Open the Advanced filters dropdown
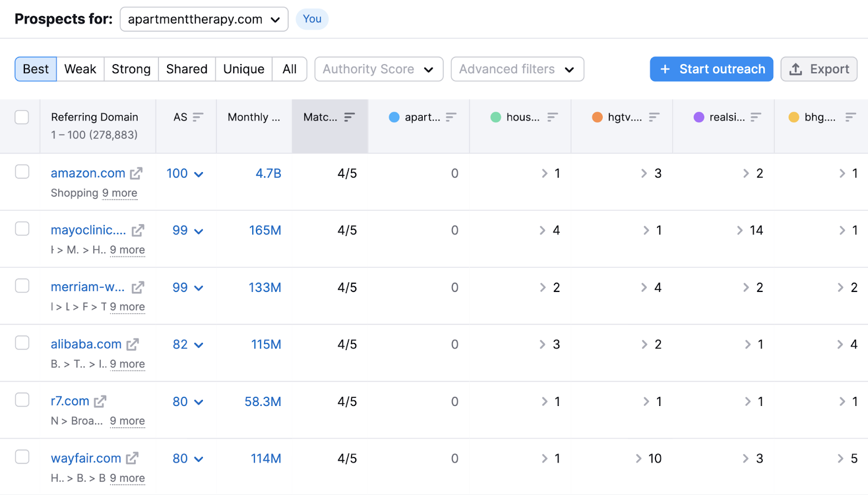 click(x=517, y=69)
